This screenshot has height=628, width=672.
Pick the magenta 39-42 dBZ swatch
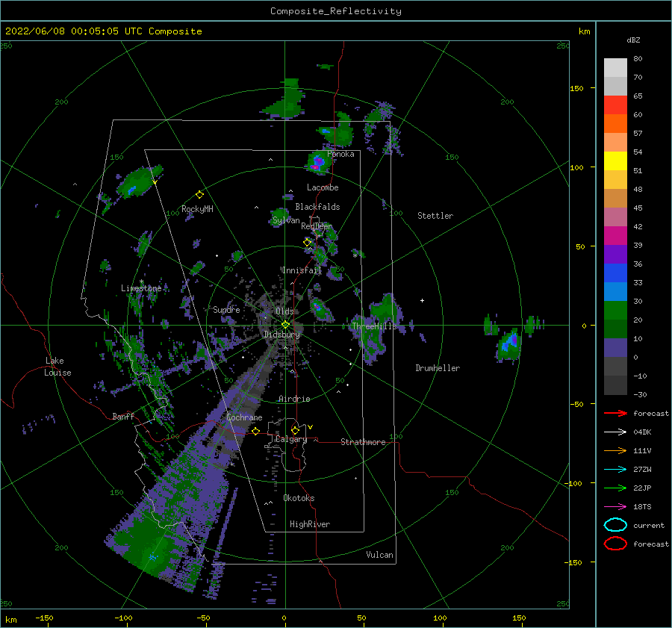pos(615,235)
